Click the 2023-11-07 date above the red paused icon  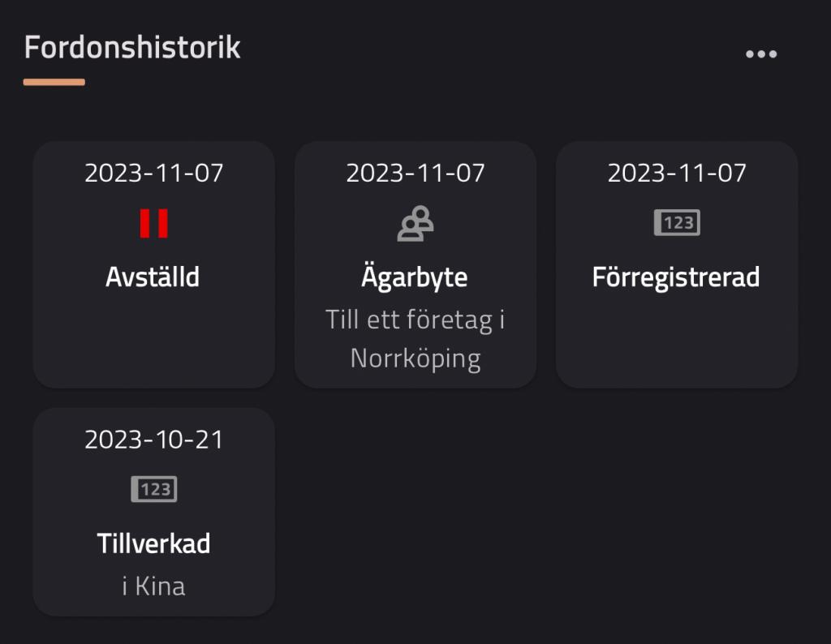tap(153, 173)
